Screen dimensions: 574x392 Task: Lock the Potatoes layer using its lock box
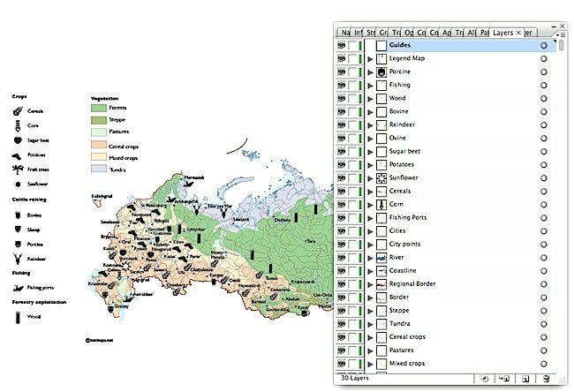[x=352, y=165]
